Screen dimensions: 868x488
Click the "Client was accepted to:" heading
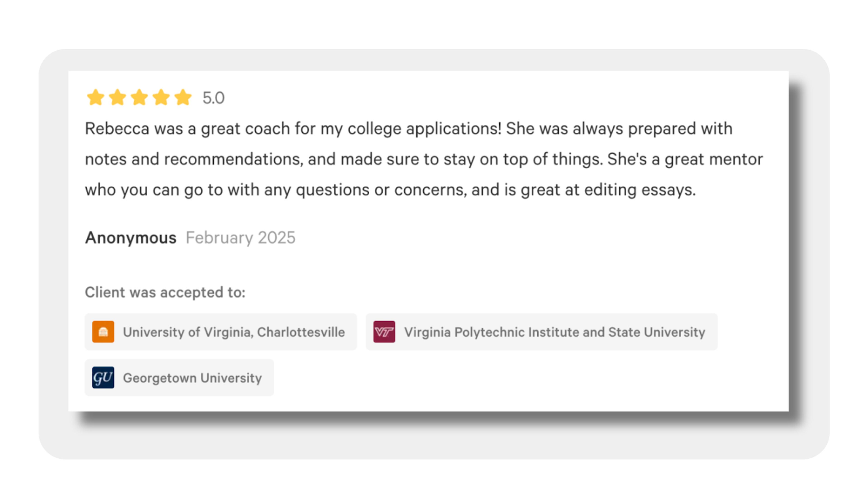click(165, 292)
